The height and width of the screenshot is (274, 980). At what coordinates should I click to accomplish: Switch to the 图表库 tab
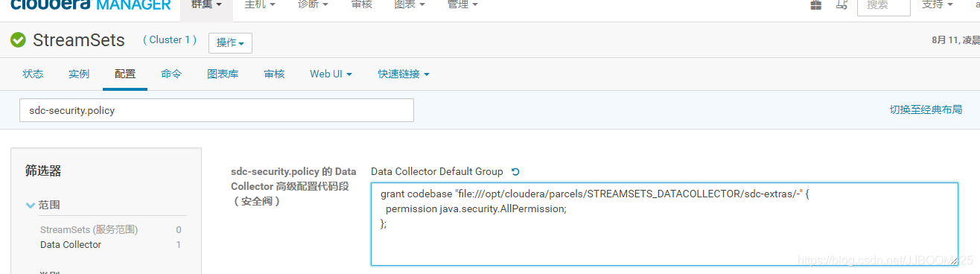223,74
